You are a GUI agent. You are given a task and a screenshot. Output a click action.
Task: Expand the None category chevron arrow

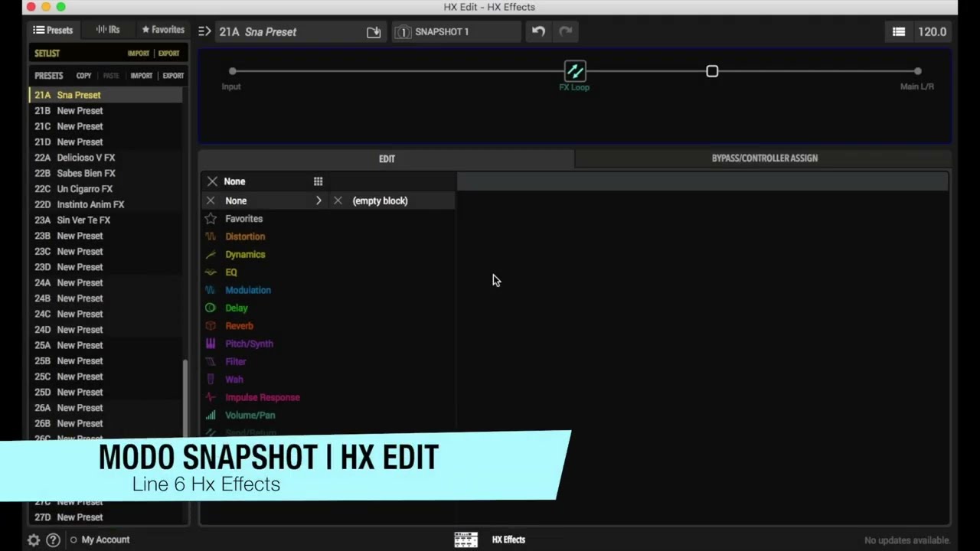pyautogui.click(x=318, y=201)
